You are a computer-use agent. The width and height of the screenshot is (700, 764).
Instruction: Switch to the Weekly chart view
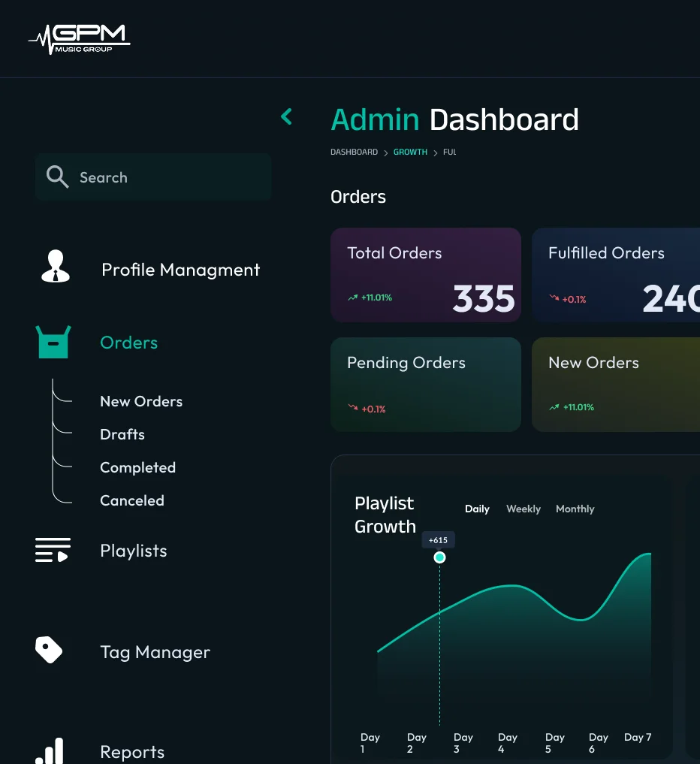coord(523,509)
